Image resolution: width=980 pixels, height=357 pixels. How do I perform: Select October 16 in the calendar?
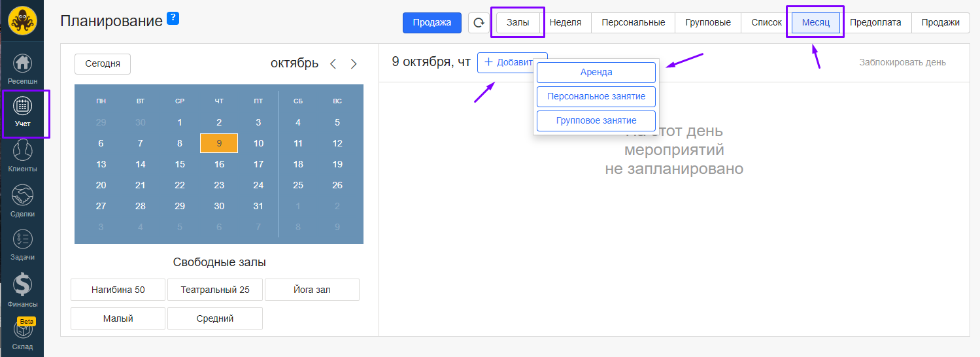[219, 164]
